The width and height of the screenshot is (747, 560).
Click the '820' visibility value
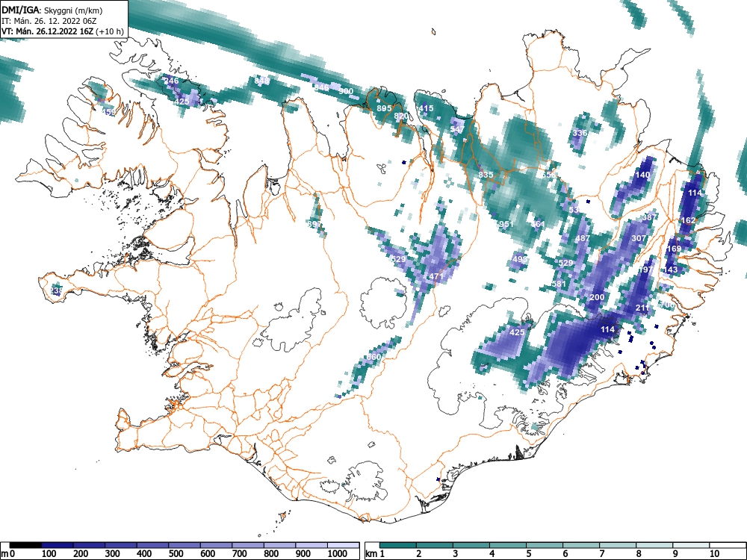coord(401,116)
